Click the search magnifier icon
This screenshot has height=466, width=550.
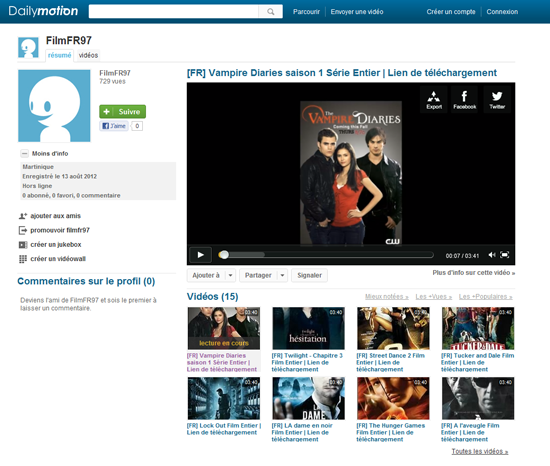pyautogui.click(x=270, y=12)
